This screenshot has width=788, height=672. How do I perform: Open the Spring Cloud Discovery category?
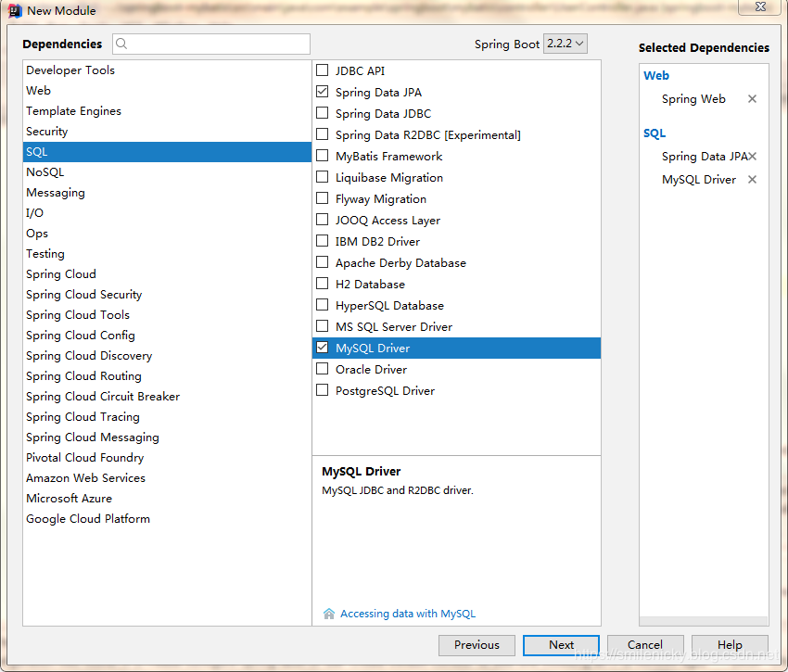(x=167, y=356)
